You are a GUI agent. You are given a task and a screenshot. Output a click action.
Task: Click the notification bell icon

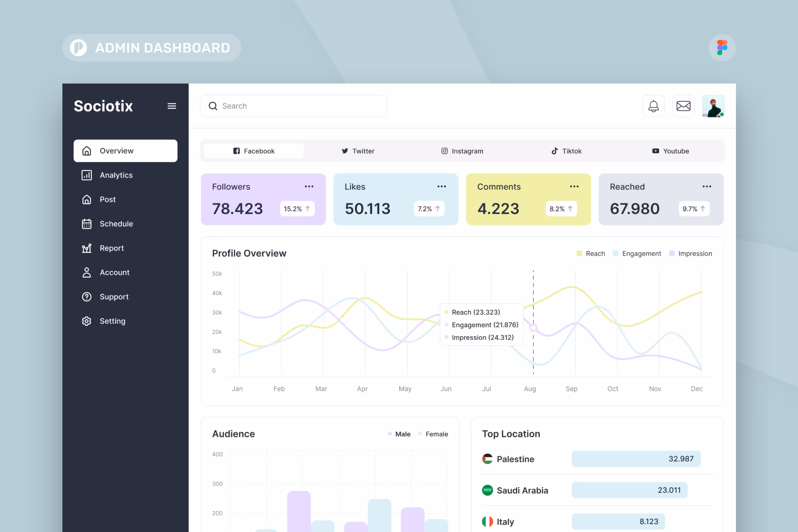click(653, 106)
